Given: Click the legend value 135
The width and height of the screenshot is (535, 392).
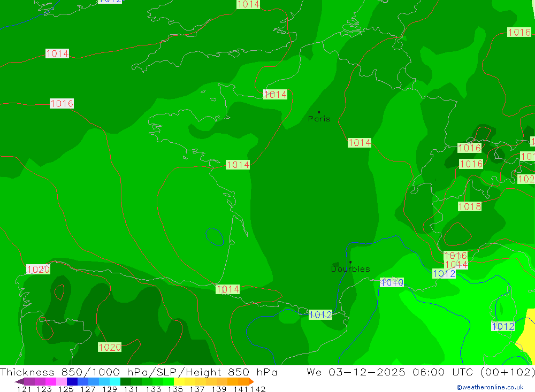Looking at the screenshot, I should 175,389.
